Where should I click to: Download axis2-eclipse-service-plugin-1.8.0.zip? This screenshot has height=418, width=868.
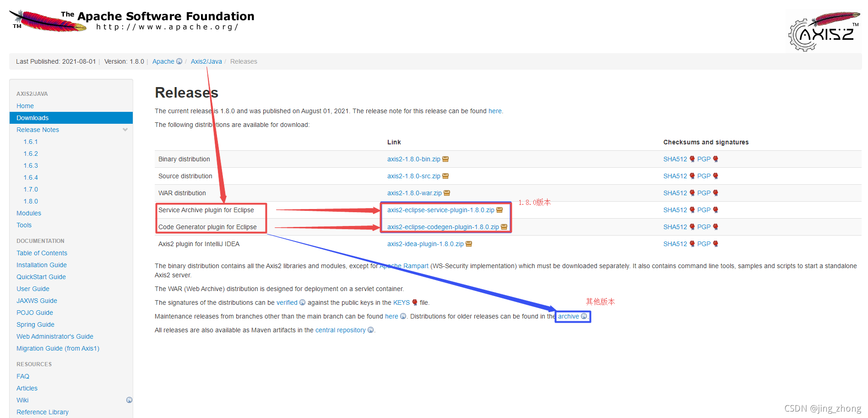click(441, 210)
